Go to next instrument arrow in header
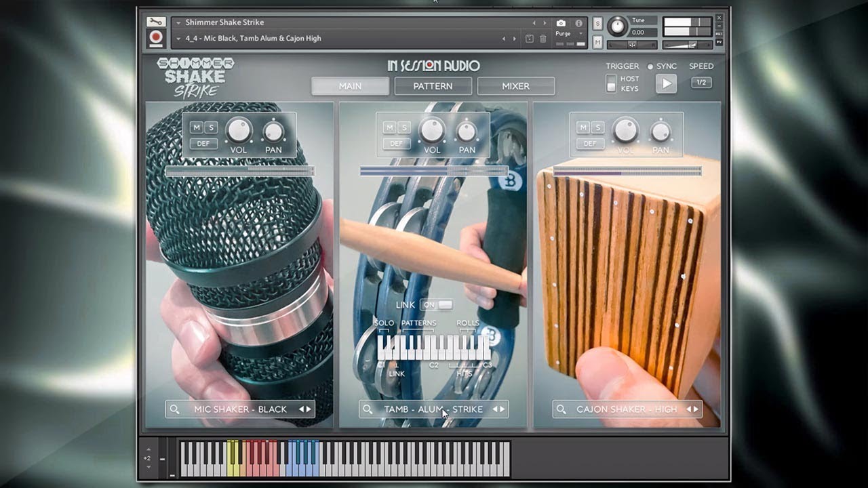 coord(544,23)
